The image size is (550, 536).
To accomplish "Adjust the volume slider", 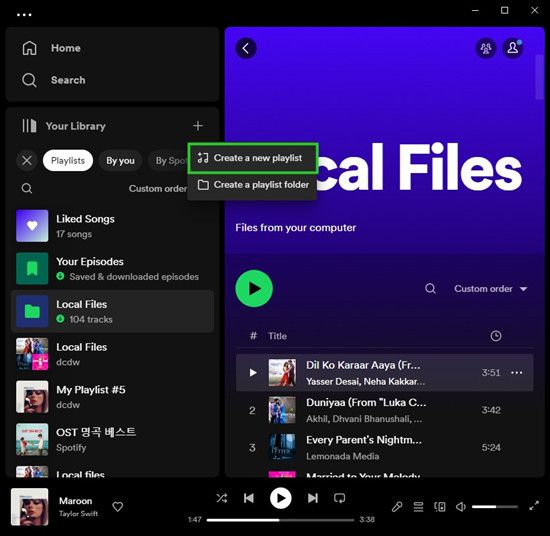I will (x=495, y=507).
